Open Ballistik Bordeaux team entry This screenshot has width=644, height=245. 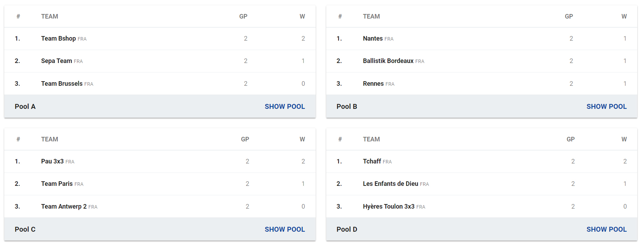(x=388, y=61)
